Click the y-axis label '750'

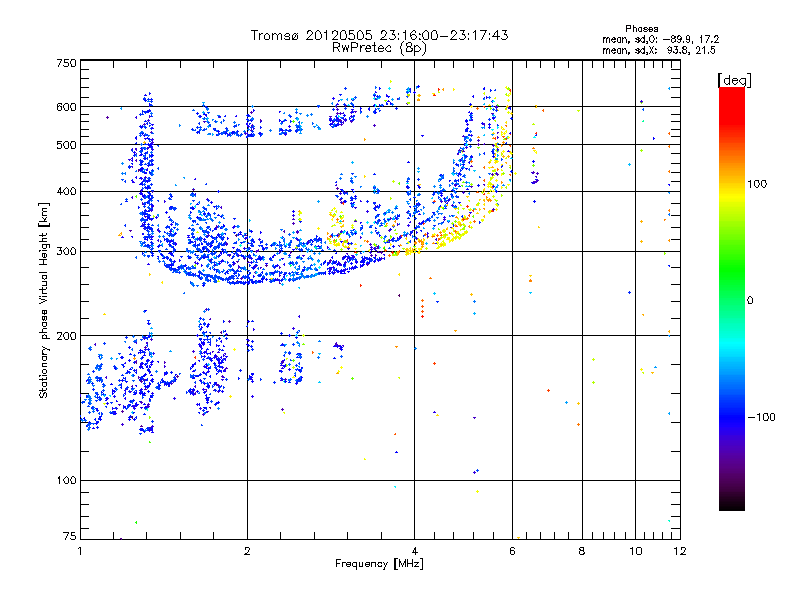coord(66,63)
